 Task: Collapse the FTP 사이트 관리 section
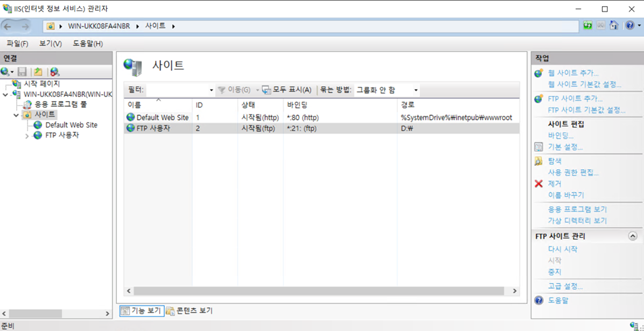click(x=633, y=237)
